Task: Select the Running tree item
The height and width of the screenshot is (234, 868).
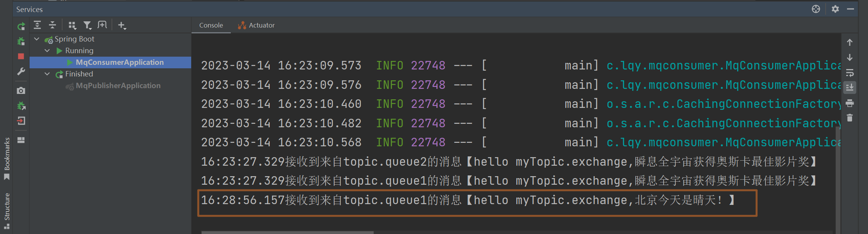Action: [79, 50]
